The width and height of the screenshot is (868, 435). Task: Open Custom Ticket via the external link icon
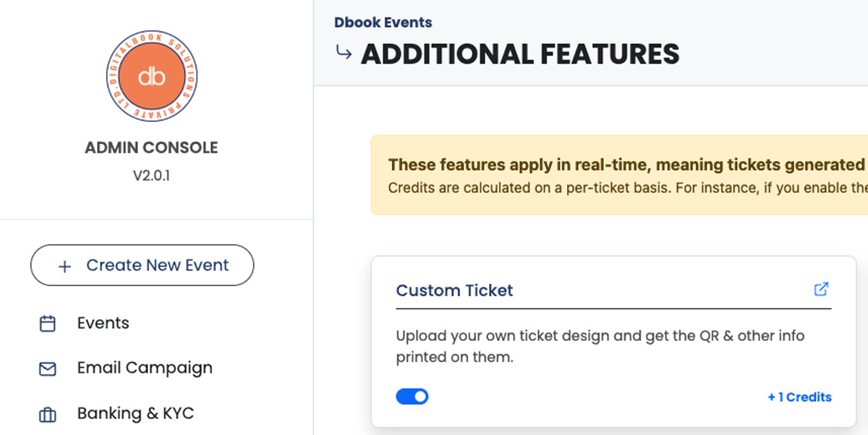tap(821, 289)
